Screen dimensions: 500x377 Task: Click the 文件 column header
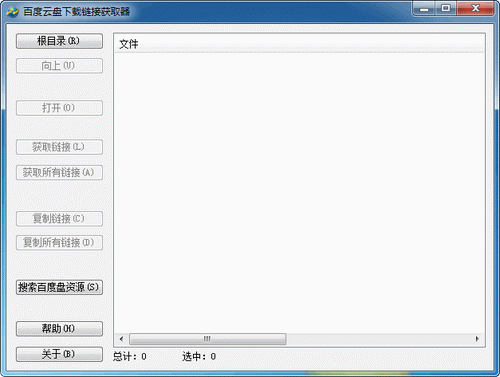tap(299, 44)
